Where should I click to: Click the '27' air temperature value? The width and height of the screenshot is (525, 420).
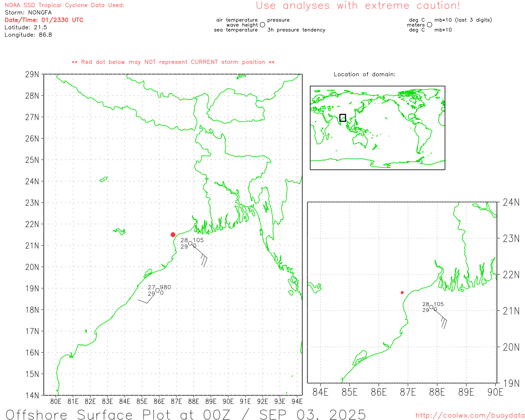[152, 288]
